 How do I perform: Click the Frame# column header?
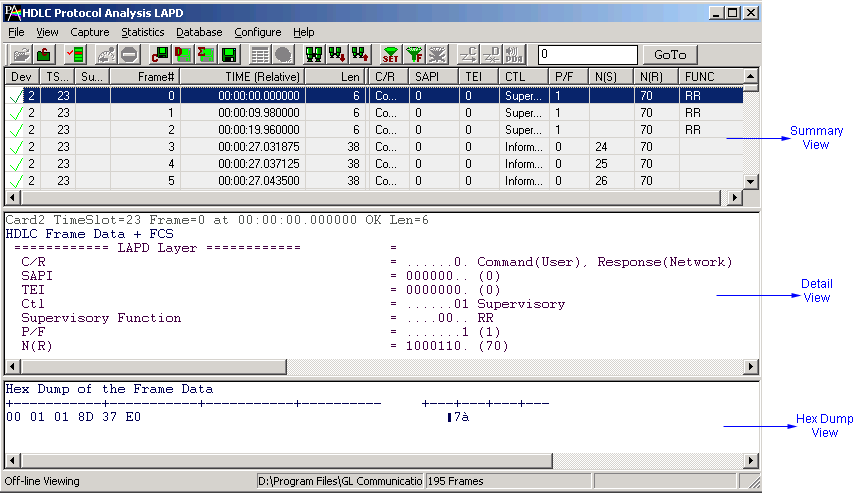145,76
